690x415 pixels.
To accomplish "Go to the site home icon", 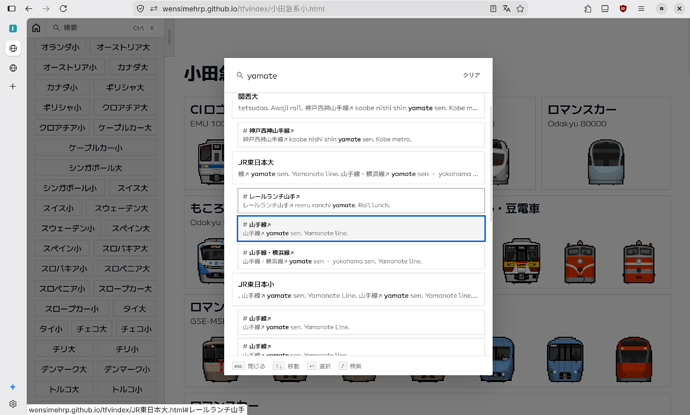I will (36, 28).
